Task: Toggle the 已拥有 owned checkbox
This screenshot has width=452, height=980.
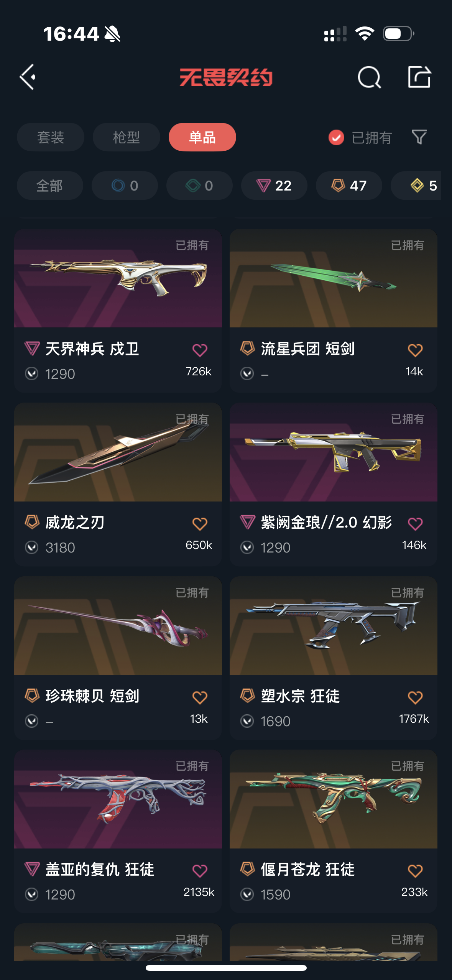Action: pyautogui.click(x=336, y=137)
